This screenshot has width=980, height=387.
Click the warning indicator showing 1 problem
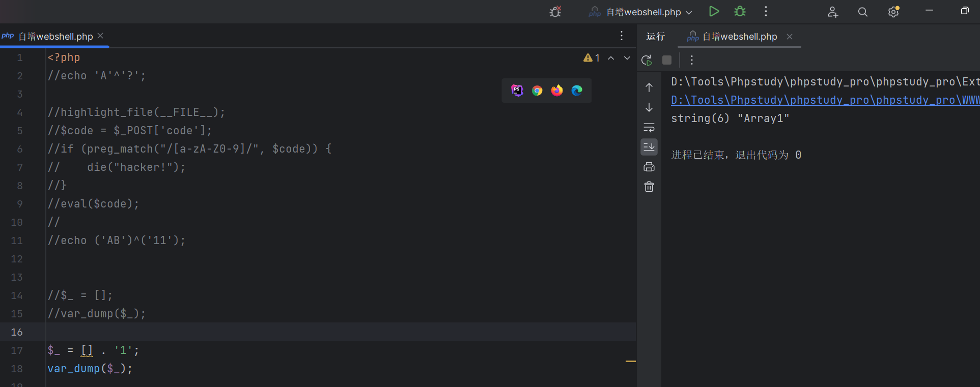click(592, 58)
